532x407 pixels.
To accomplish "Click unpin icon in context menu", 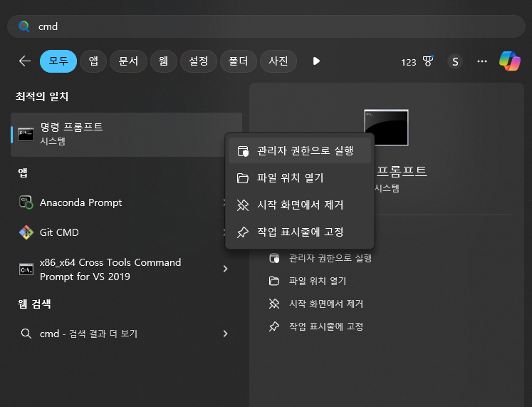I will coord(243,205).
